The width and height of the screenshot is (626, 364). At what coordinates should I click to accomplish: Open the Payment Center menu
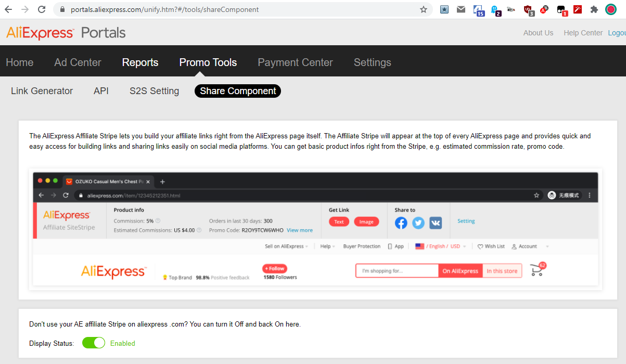pos(295,62)
